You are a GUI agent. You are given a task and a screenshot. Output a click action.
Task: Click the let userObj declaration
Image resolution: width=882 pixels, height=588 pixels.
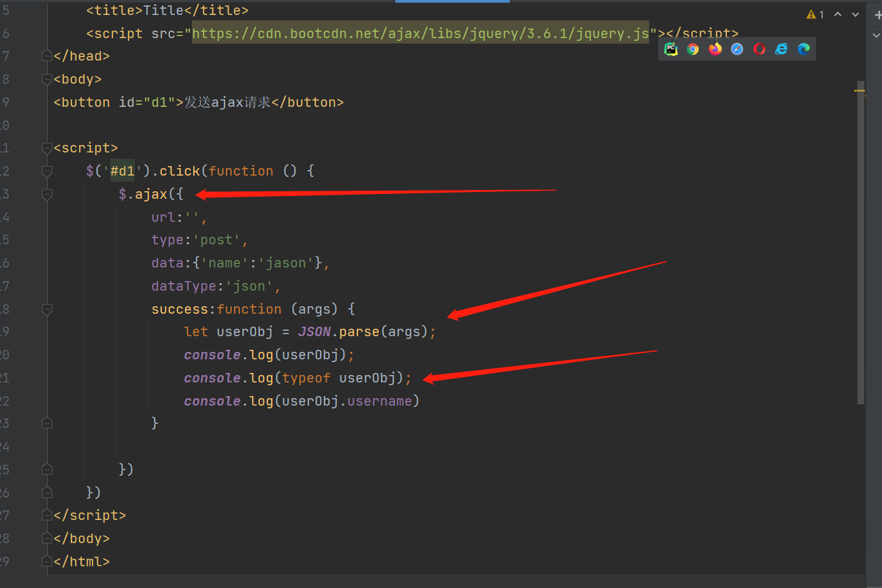point(228,332)
